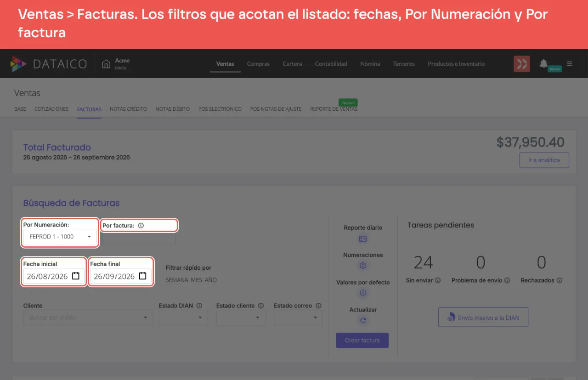Open calendar picker in Fecha inicial

click(76, 276)
